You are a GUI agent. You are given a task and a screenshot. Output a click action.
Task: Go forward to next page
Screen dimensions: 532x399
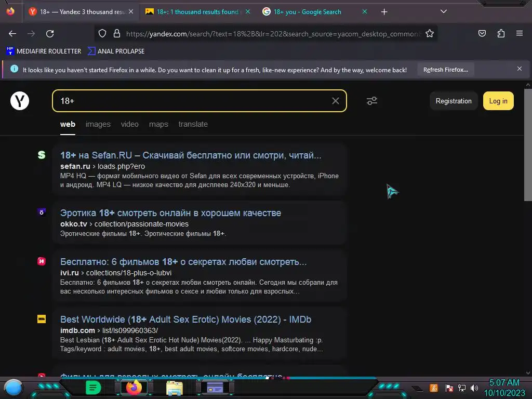tap(31, 34)
